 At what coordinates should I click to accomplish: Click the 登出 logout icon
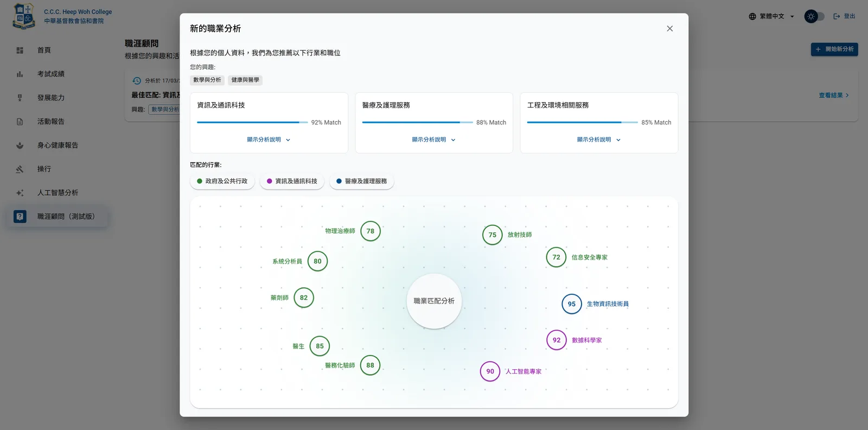coord(837,16)
